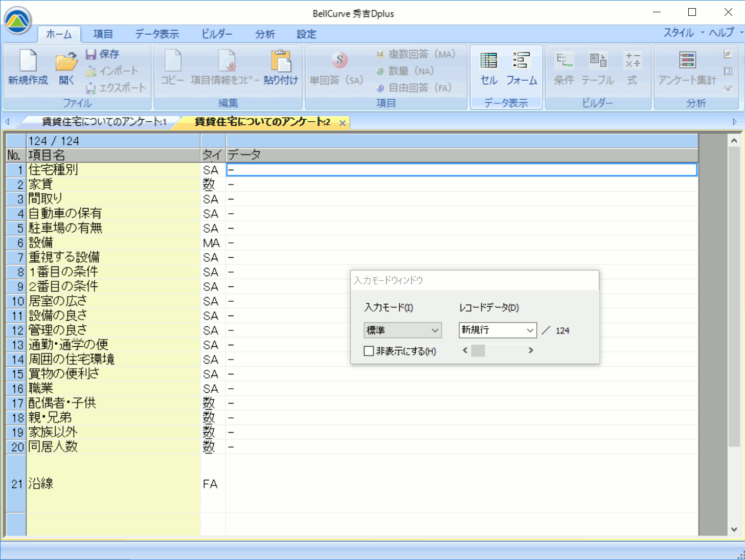
Task: Click the 項目名 column header
Action: (114, 155)
